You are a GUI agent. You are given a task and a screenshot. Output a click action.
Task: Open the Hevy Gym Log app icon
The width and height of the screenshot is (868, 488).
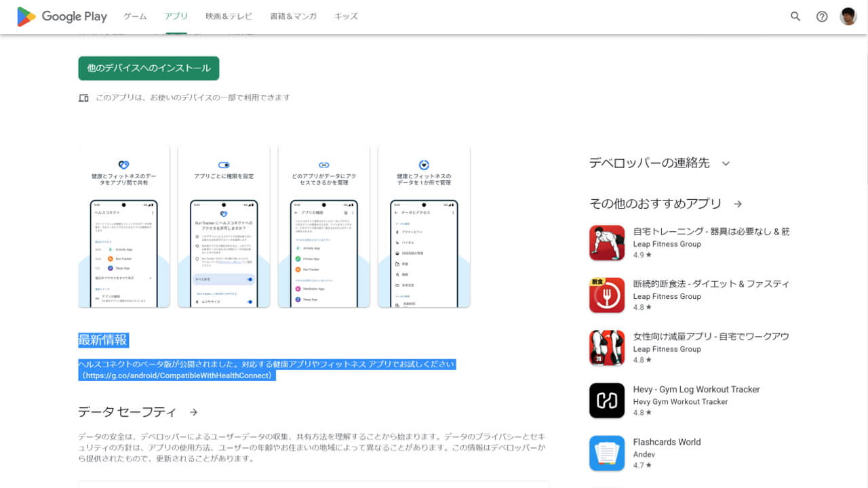pos(606,400)
